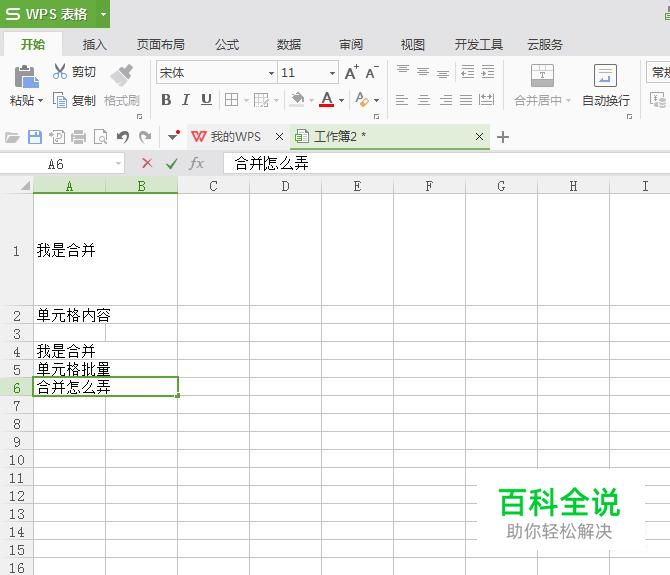Click the Paste clipboard icon

(26, 76)
